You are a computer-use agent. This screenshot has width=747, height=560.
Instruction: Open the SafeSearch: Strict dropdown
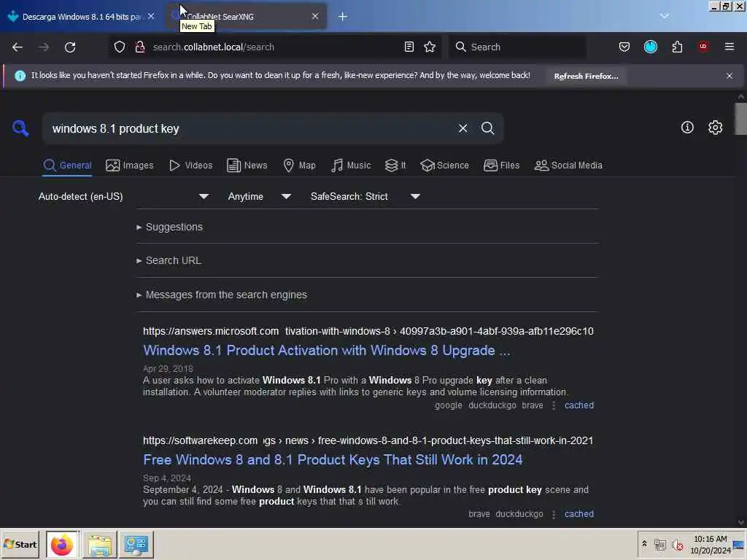[x=365, y=196]
